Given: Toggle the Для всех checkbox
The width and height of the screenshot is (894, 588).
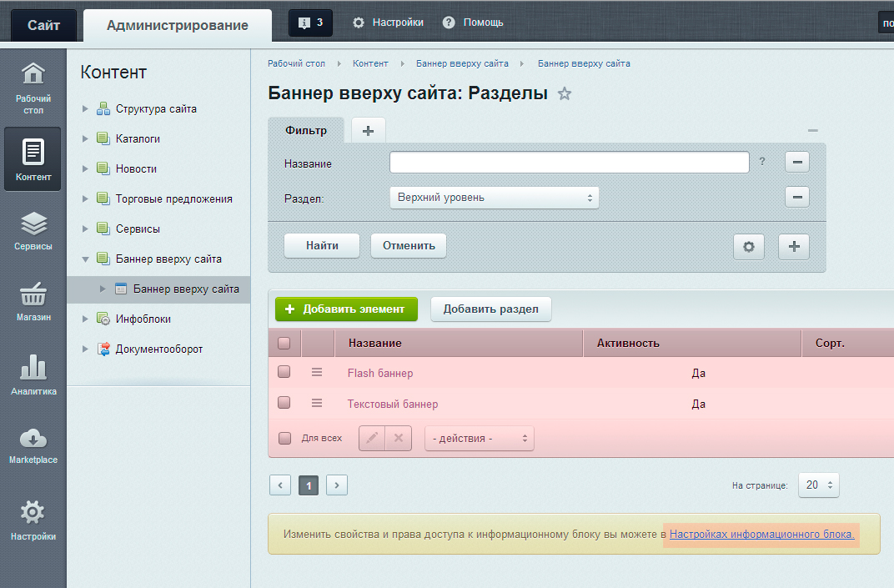Looking at the screenshot, I should (284, 438).
